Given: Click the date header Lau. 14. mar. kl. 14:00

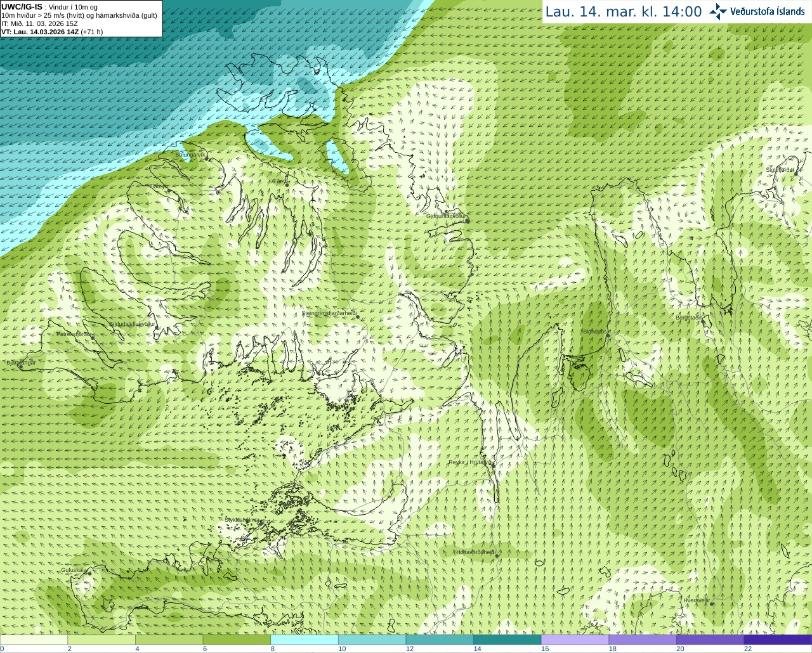Looking at the screenshot, I should (x=624, y=12).
